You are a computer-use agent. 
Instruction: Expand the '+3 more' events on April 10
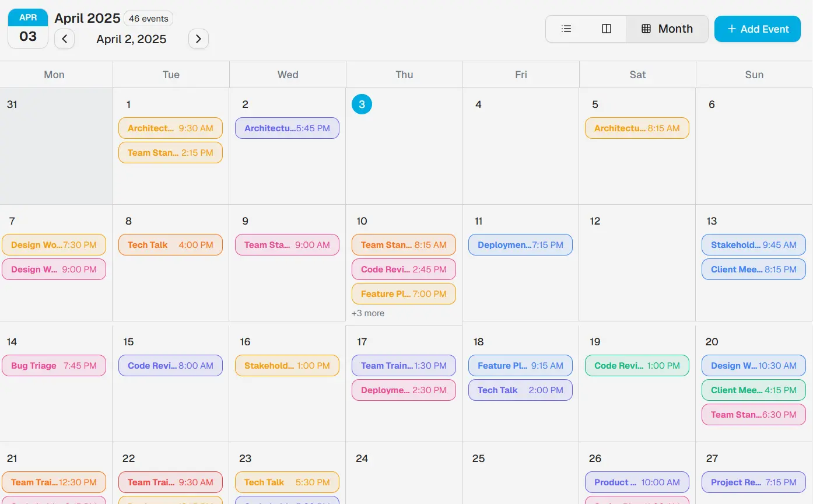(x=368, y=313)
